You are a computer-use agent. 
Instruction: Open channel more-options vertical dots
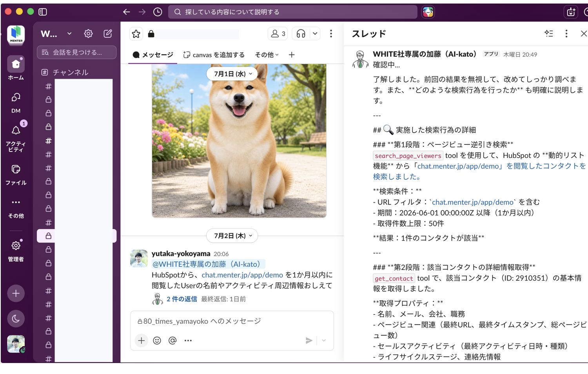click(331, 34)
